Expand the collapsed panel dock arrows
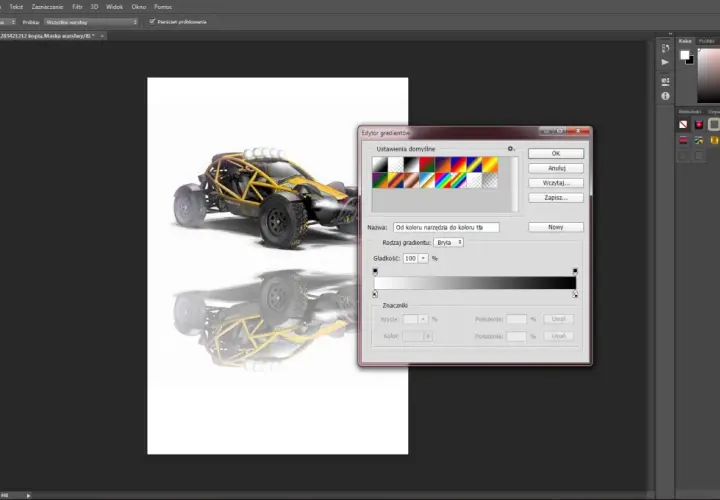 tap(670, 34)
